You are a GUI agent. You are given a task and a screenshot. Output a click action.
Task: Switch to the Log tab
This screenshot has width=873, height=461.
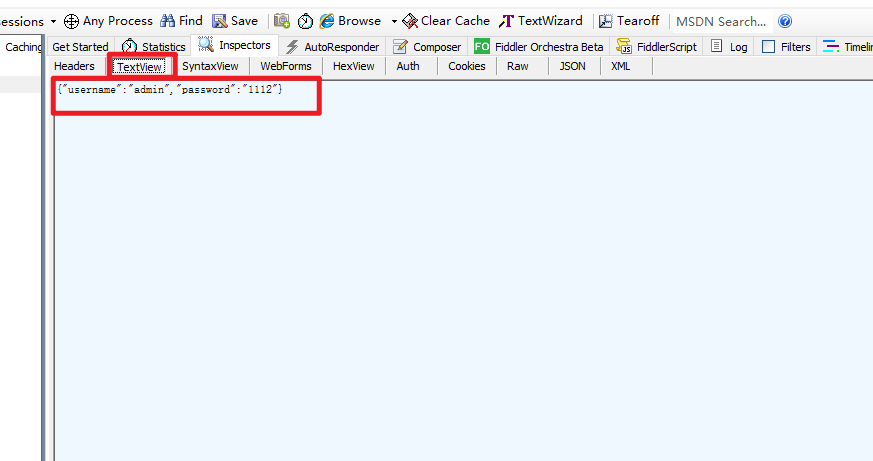click(729, 47)
